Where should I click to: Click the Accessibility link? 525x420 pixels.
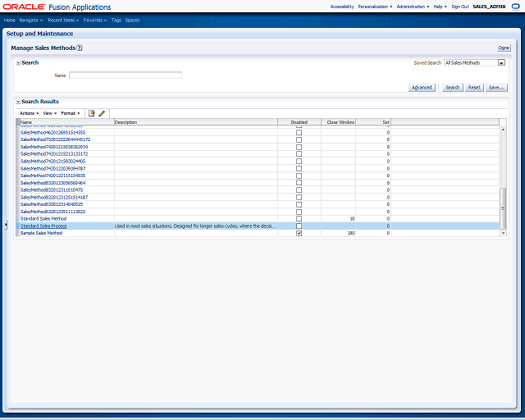coord(342,7)
